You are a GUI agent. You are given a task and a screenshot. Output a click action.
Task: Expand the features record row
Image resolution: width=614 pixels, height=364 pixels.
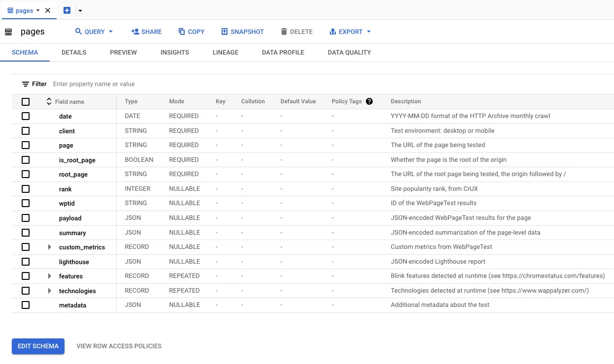click(x=49, y=276)
